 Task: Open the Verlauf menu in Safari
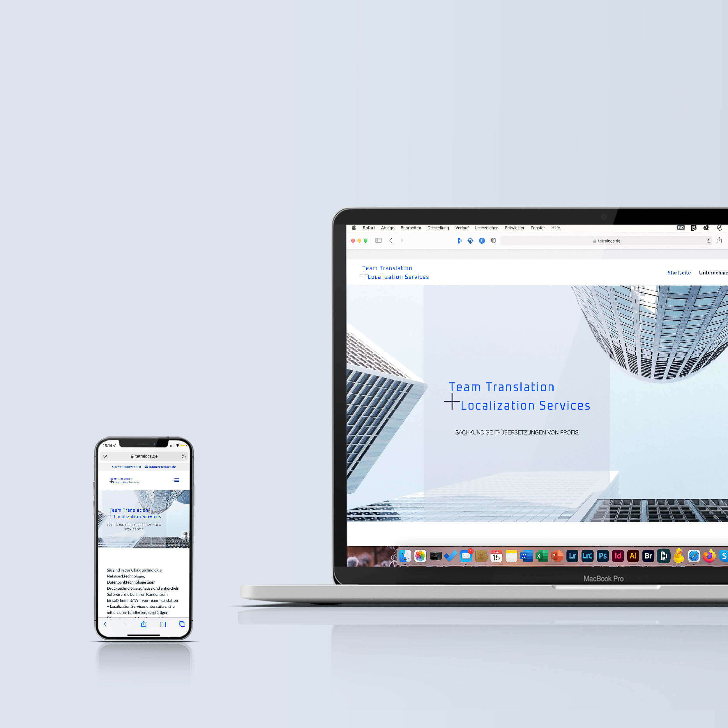462,228
